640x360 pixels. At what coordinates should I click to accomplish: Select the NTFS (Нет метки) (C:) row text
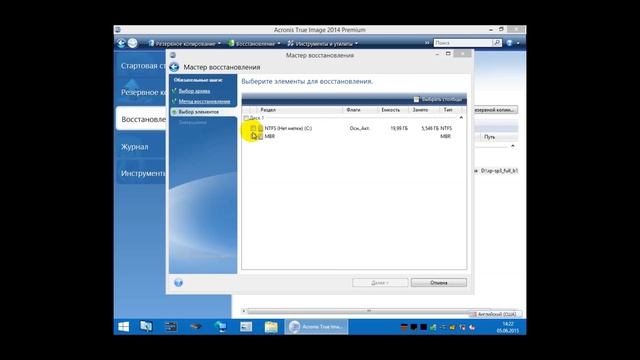pos(288,128)
